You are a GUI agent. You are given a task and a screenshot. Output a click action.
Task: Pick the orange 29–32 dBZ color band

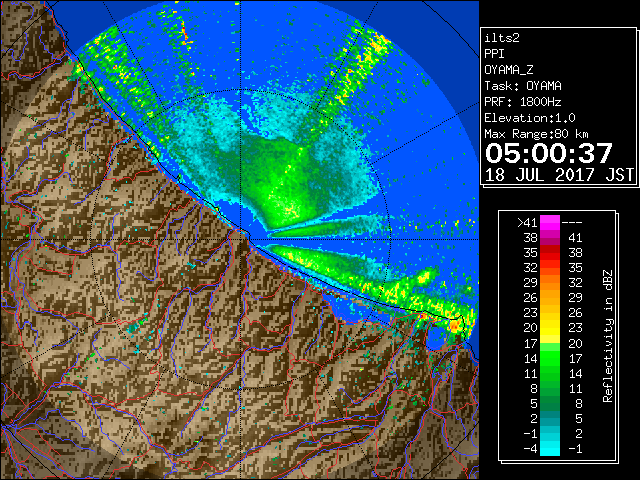tap(550, 282)
